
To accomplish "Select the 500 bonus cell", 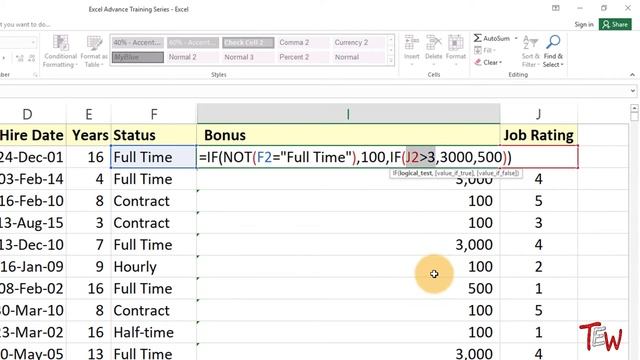I will pos(348,289).
